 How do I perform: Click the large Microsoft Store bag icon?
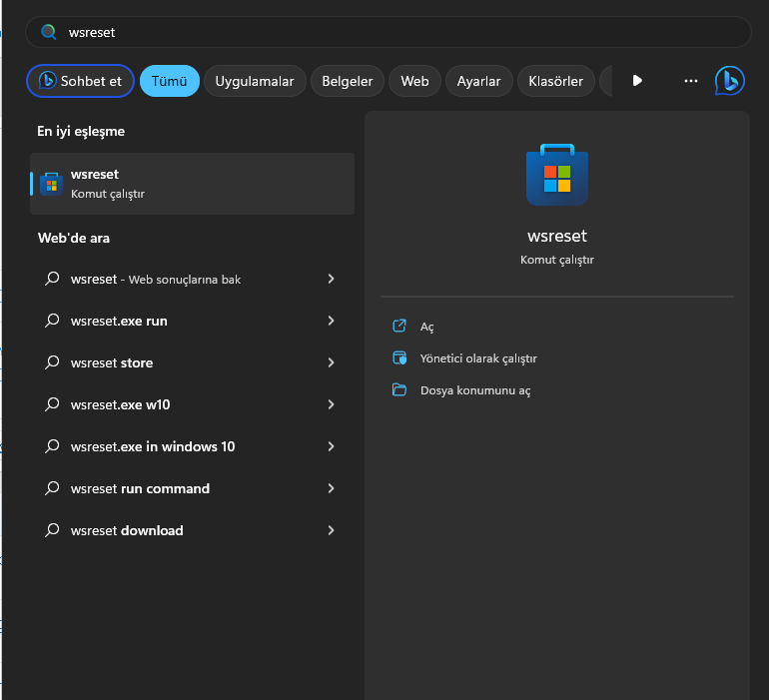tap(557, 175)
